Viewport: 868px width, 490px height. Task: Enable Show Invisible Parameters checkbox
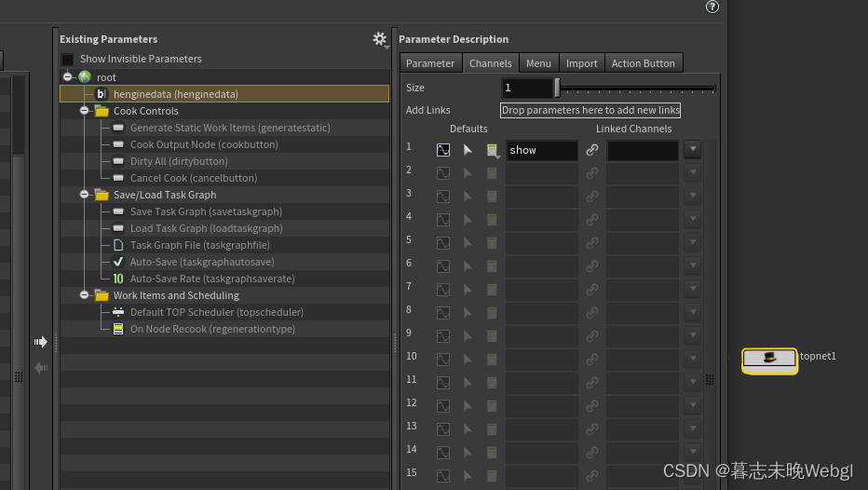click(x=67, y=60)
